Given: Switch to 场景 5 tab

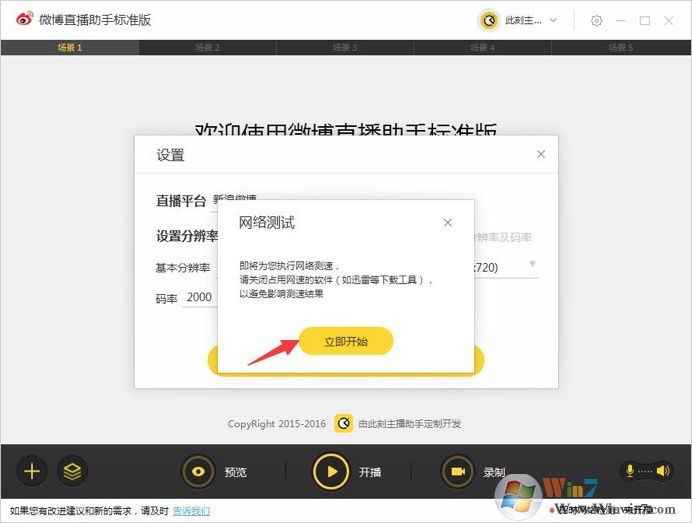Looking at the screenshot, I should 621,47.
